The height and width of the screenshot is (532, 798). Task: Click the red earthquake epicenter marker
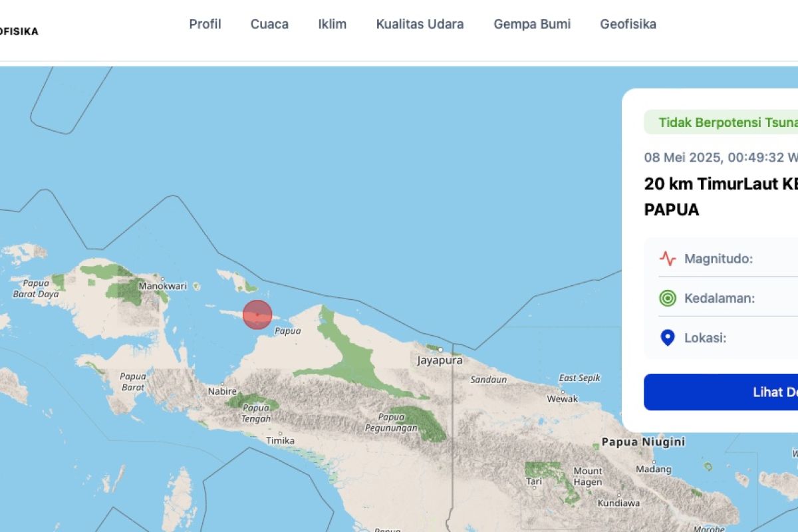click(257, 315)
